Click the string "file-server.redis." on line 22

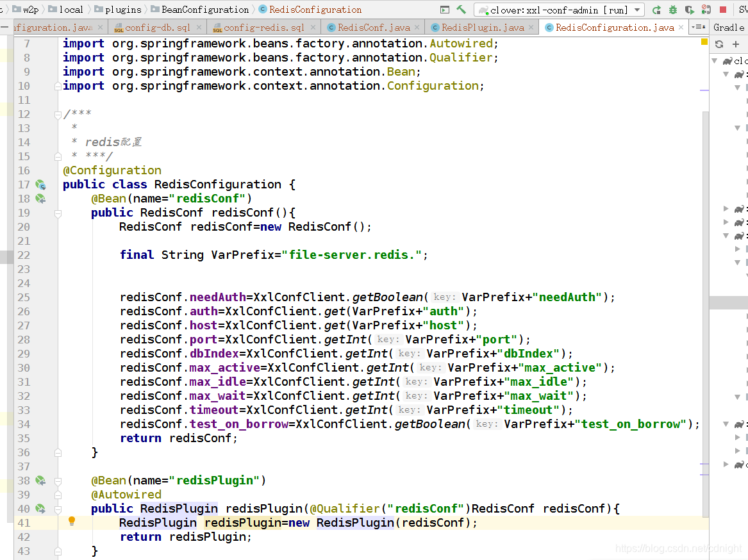pyautogui.click(x=352, y=255)
